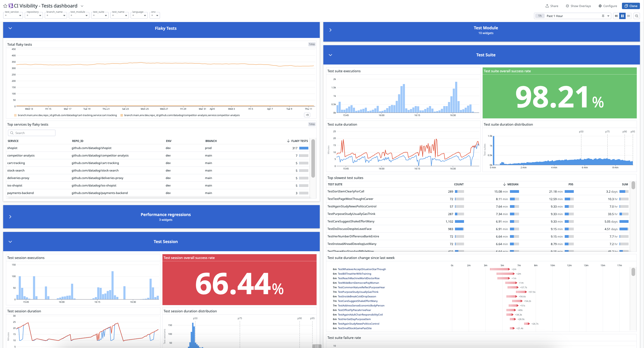Open the test_service filter dropdown
This screenshot has width=644, height=348.
click(20, 16)
